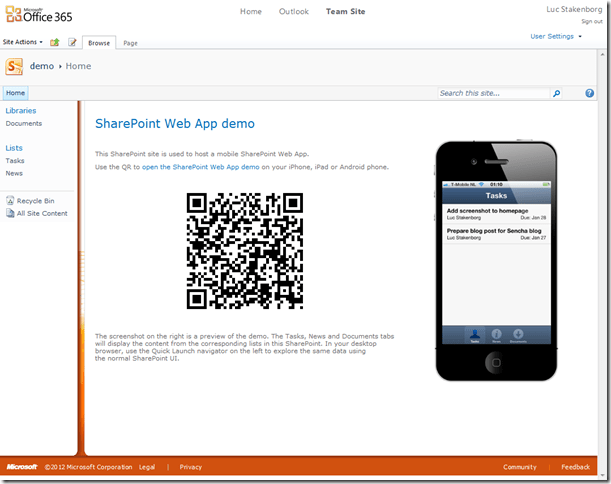The width and height of the screenshot is (611, 484).
Task: Open the Recycle Bin
Action: coord(35,201)
